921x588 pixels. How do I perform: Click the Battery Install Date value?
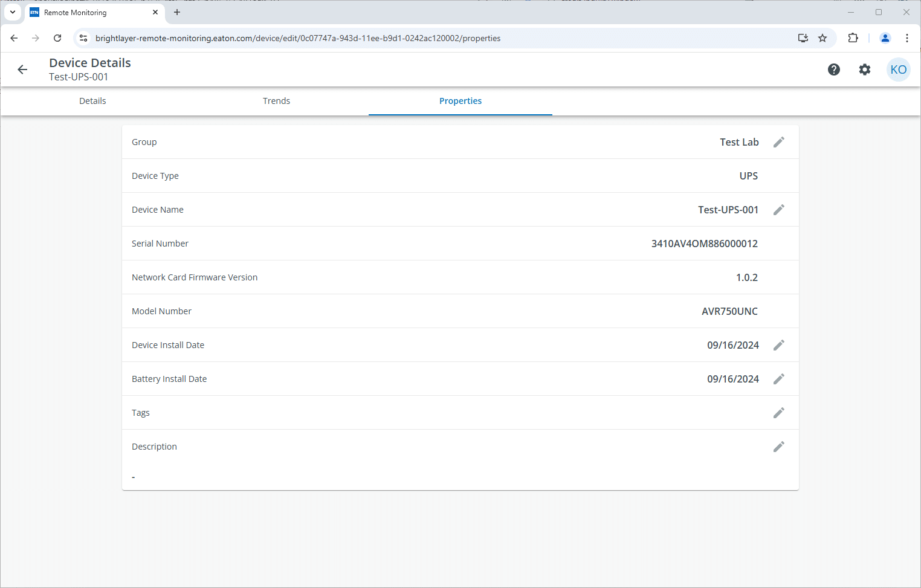pyautogui.click(x=733, y=379)
